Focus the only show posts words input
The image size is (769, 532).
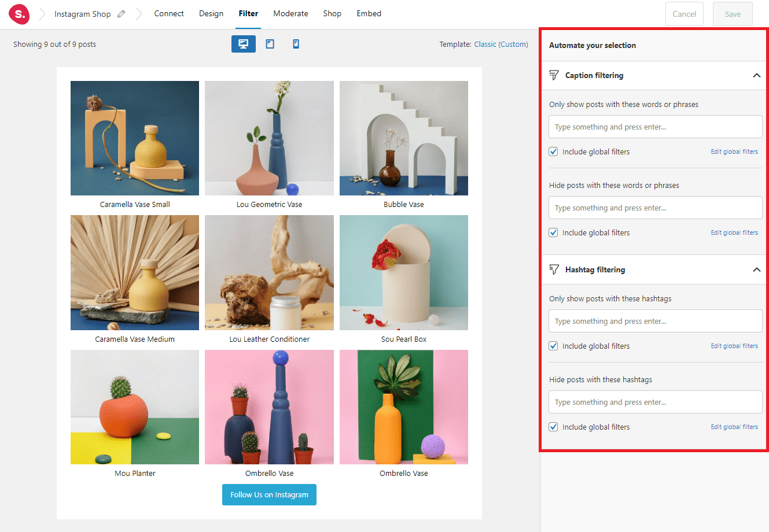656,127
